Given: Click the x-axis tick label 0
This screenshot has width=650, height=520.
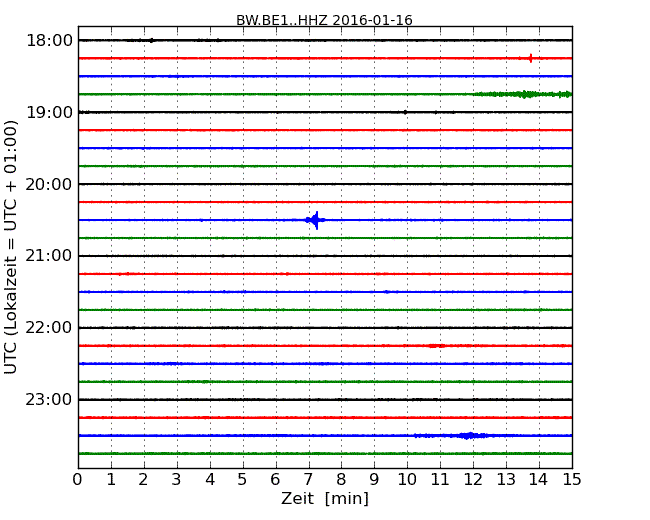Looking at the screenshot, I should click(78, 479).
